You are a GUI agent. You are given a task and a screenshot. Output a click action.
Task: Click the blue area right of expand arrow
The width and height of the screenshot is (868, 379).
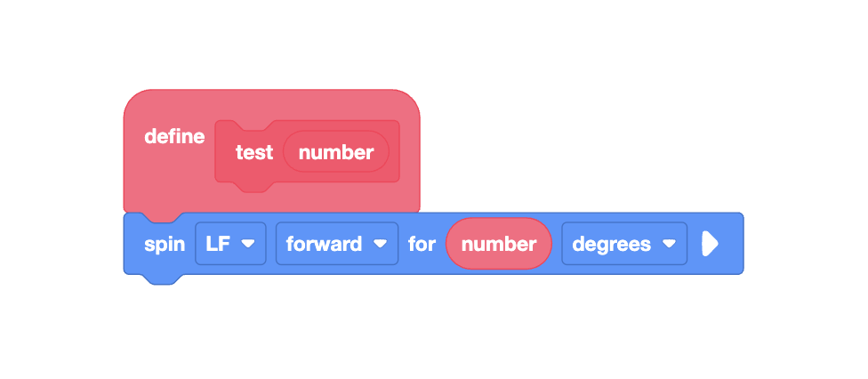tap(731, 244)
